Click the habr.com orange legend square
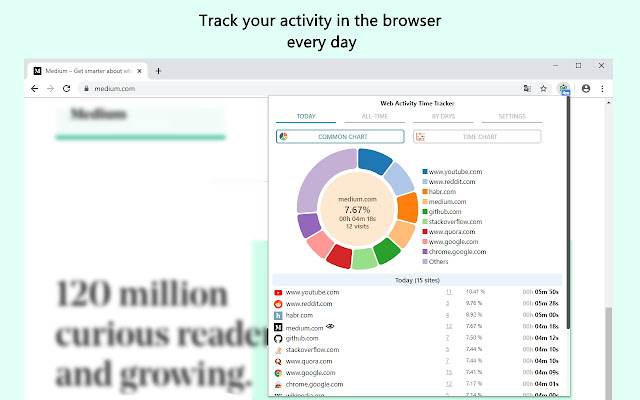The height and width of the screenshot is (400, 640). (425, 192)
